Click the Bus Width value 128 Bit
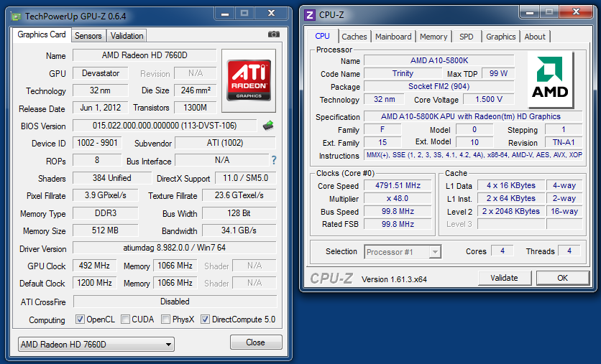Image resolution: width=601 pixels, height=364 pixels. point(239,213)
